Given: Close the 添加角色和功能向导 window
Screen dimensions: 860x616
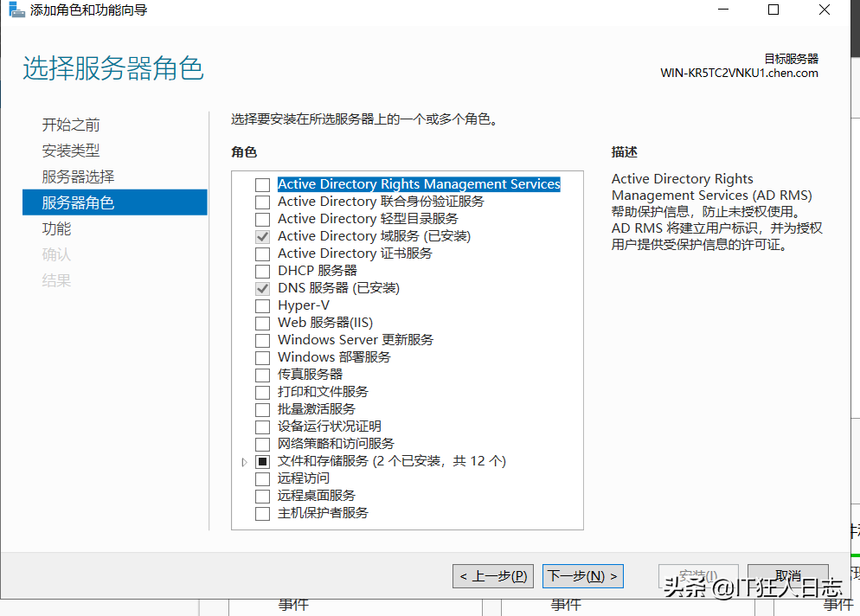Looking at the screenshot, I should pos(825,10).
